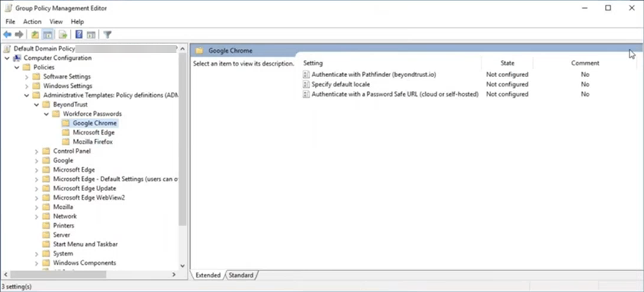The height and width of the screenshot is (292, 644).
Task: Click folder icon in Google Chrome pane header
Action: pyautogui.click(x=199, y=51)
